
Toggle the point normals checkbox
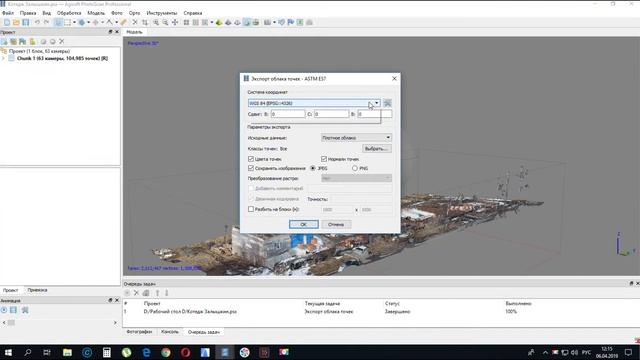tap(324, 159)
